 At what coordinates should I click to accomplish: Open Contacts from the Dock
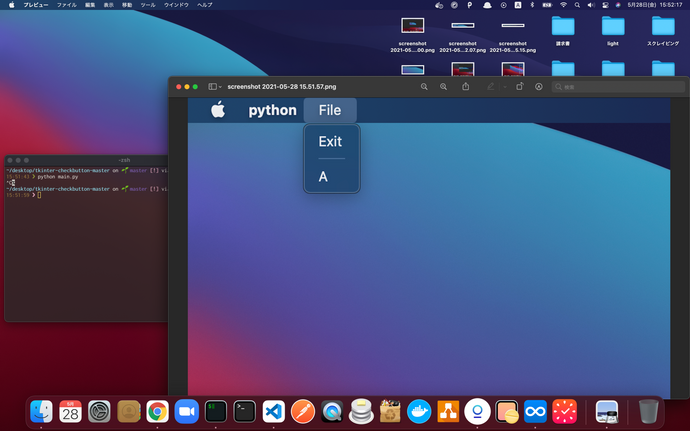(x=128, y=412)
